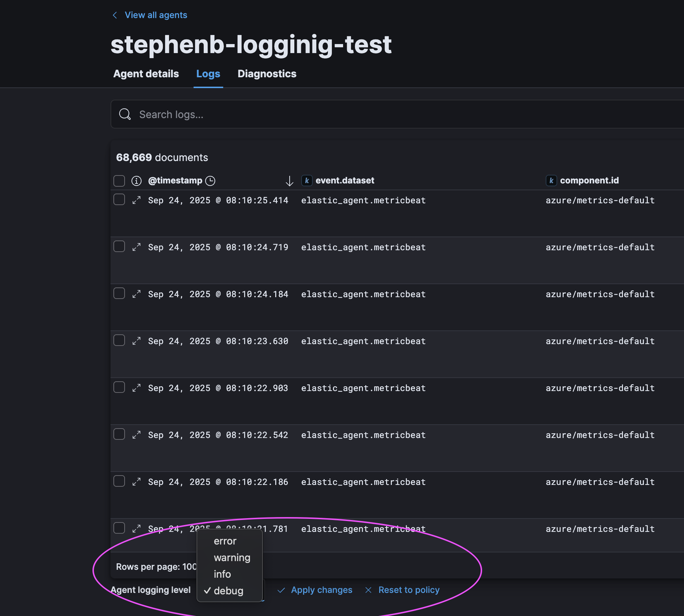Focus the Search logs input field
This screenshot has width=684, height=616.
[x=397, y=114]
